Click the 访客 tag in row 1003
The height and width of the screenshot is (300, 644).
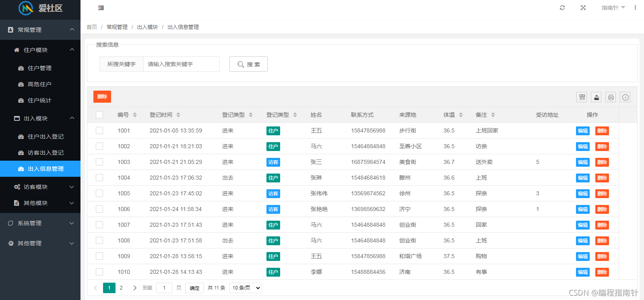pos(273,162)
